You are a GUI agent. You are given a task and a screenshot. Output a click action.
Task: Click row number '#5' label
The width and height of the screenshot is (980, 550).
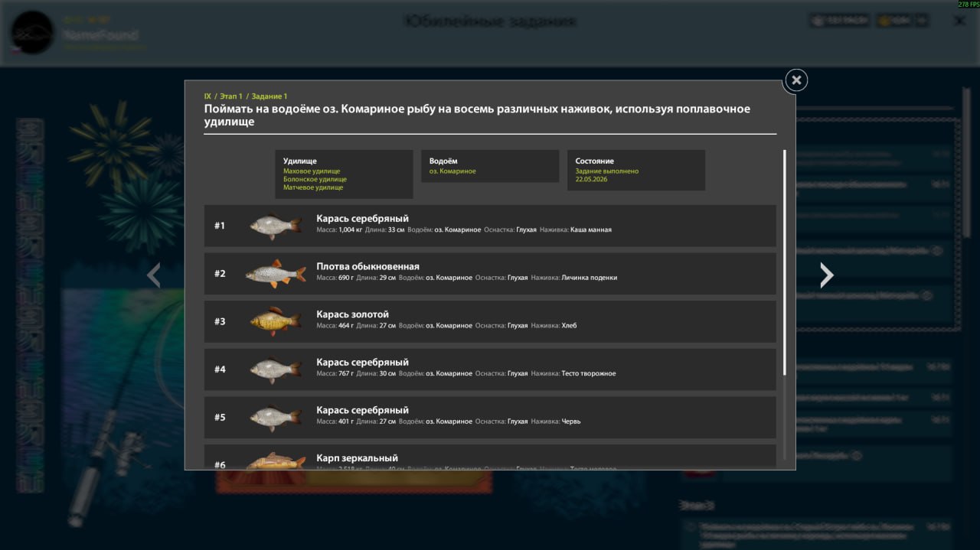[x=220, y=418]
